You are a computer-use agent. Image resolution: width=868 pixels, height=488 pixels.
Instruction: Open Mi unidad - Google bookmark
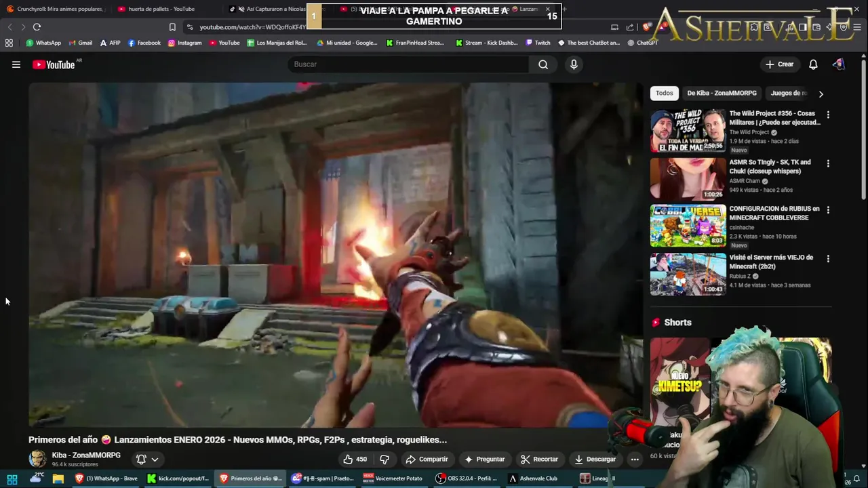347,43
